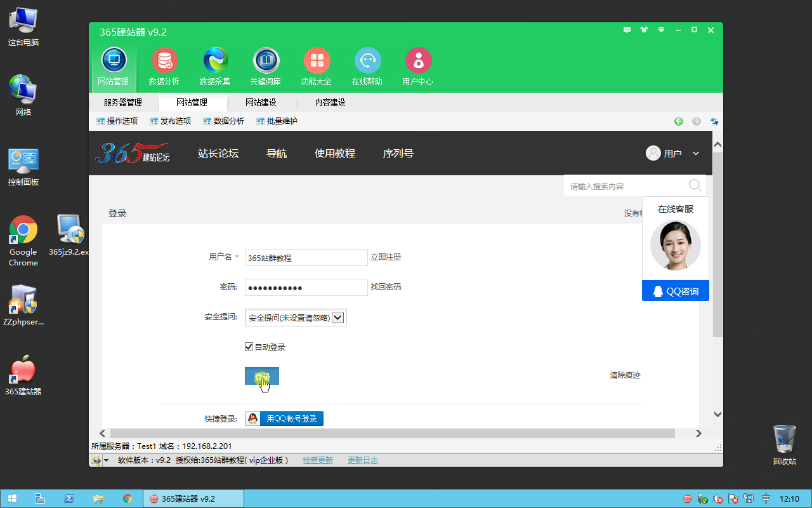This screenshot has height=508, width=812.
Task: Click the 控制面板 desktop icon
Action: click(x=23, y=166)
